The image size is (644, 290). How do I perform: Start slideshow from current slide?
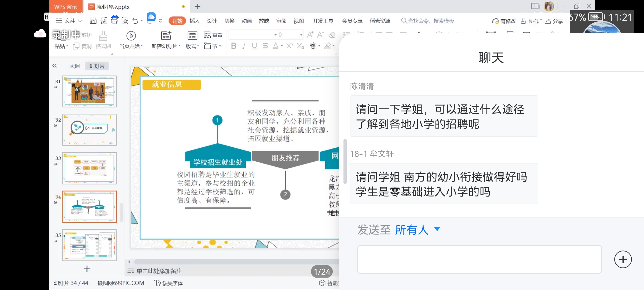131,36
